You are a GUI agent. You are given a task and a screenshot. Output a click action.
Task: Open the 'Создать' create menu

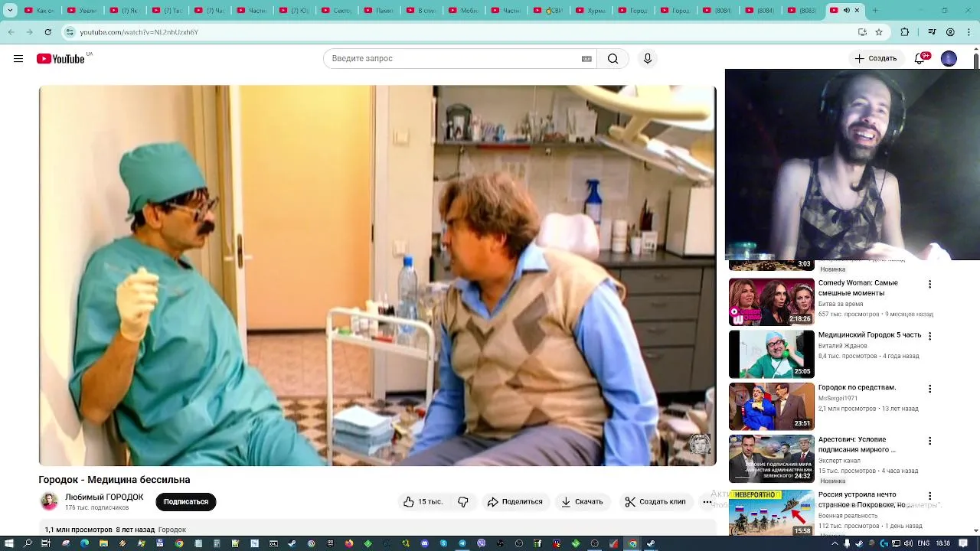point(876,58)
